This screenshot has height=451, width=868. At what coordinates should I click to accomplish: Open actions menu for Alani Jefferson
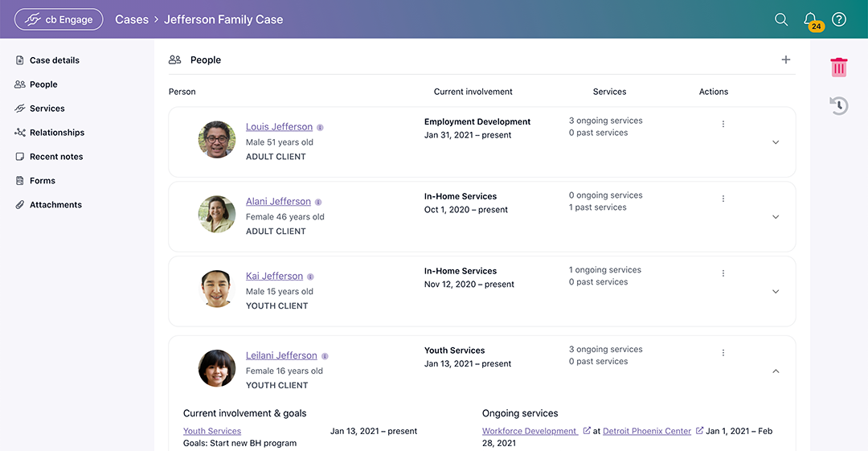point(723,199)
